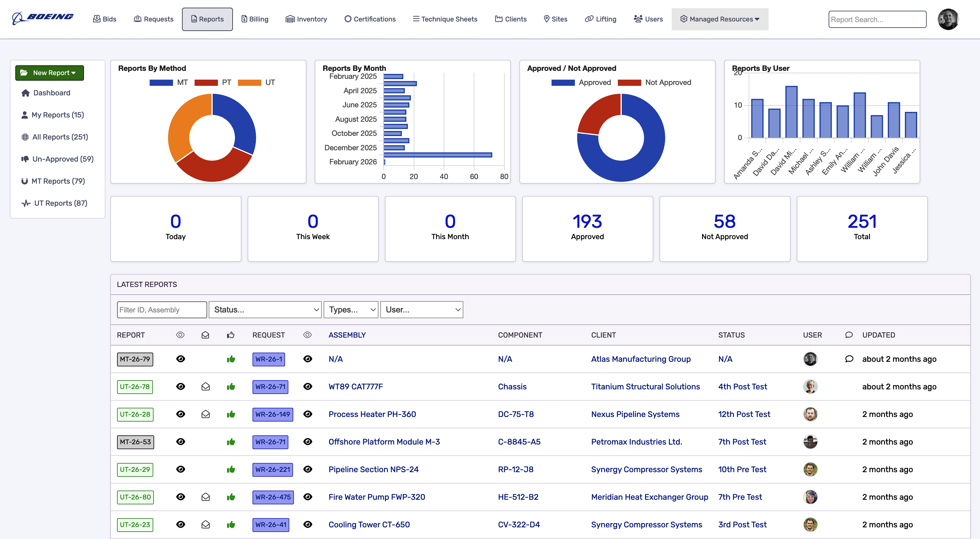Image resolution: width=980 pixels, height=539 pixels.
Task: Go to the Technique Sheets tab
Action: [x=445, y=19]
